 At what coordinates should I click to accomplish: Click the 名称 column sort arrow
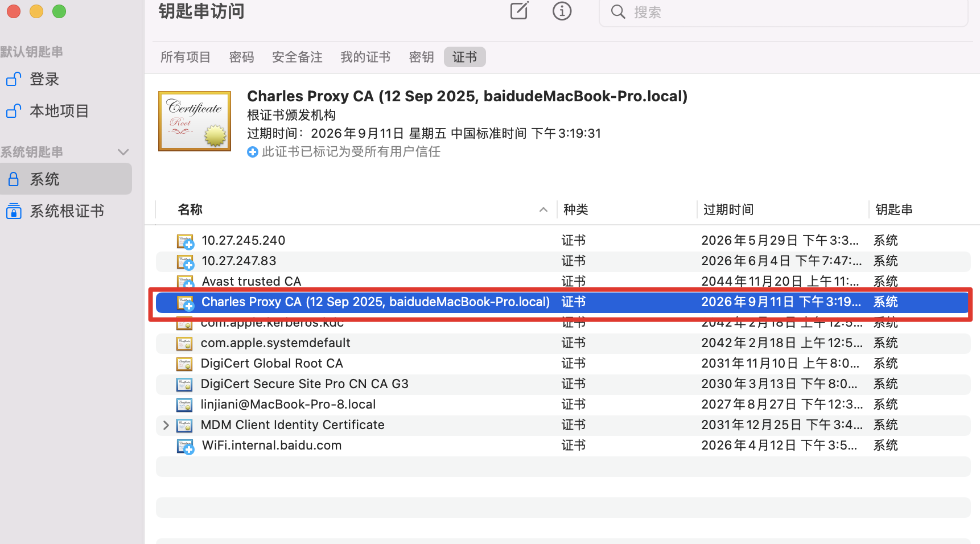coord(543,209)
